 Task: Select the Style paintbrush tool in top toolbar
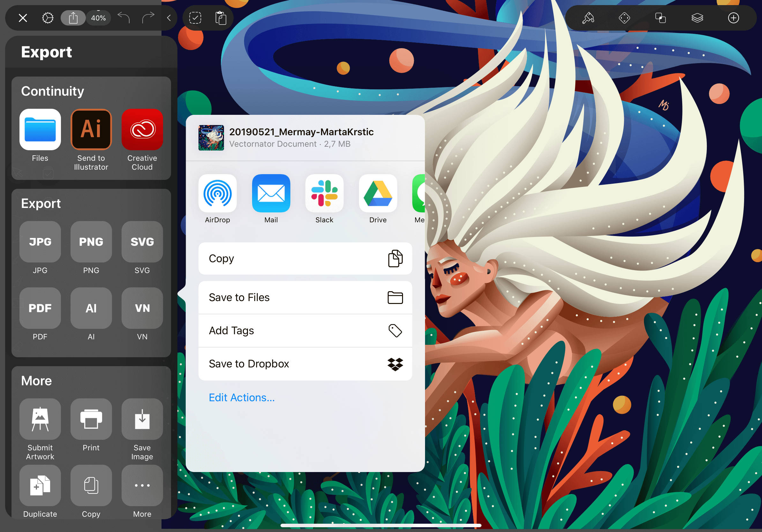588,18
